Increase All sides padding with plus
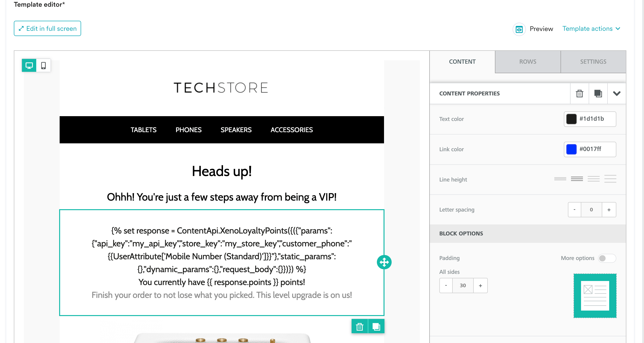 [480, 285]
